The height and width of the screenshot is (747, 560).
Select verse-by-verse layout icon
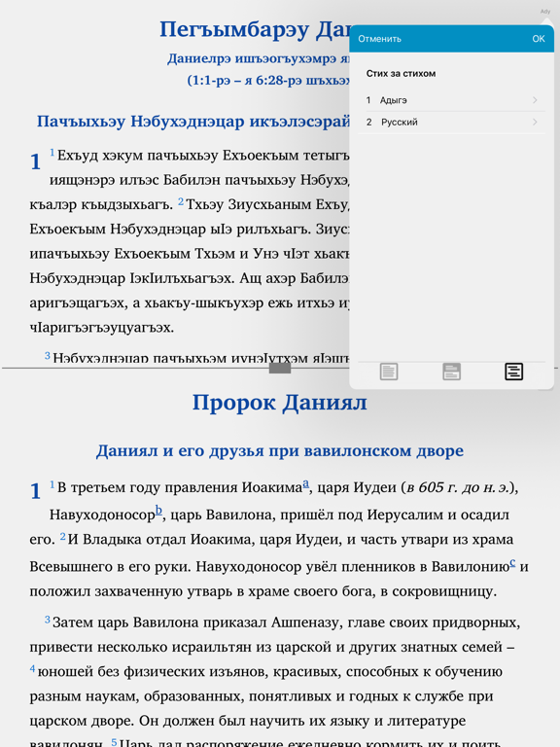coord(513,372)
